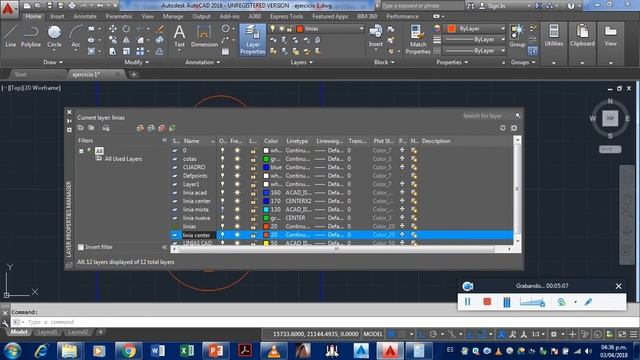Click Set Current layer green check icon
The image size is (640, 360).
click(173, 128)
